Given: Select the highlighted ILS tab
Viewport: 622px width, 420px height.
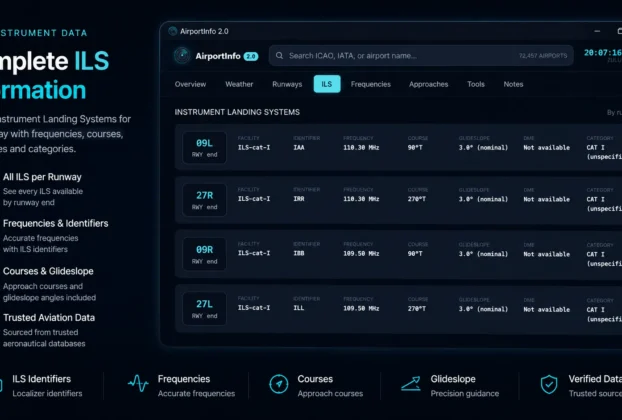Looking at the screenshot, I should 327,84.
